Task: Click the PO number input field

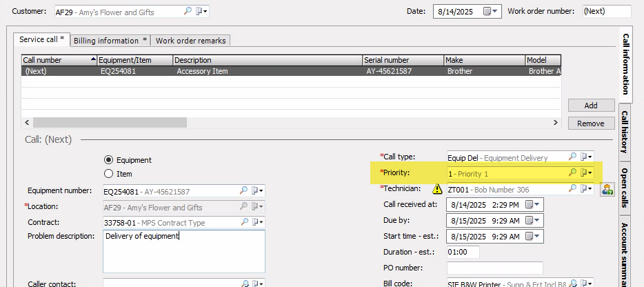Action: 495,268
